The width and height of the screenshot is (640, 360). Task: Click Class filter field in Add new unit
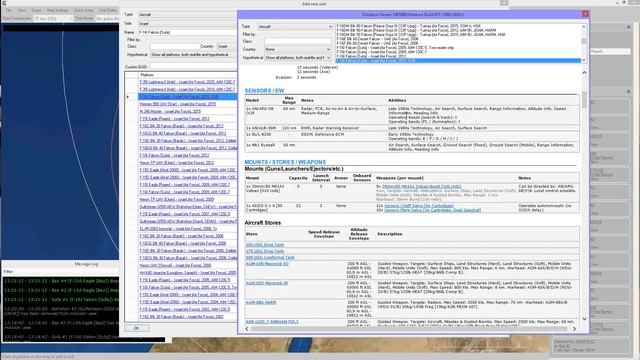coord(174,47)
